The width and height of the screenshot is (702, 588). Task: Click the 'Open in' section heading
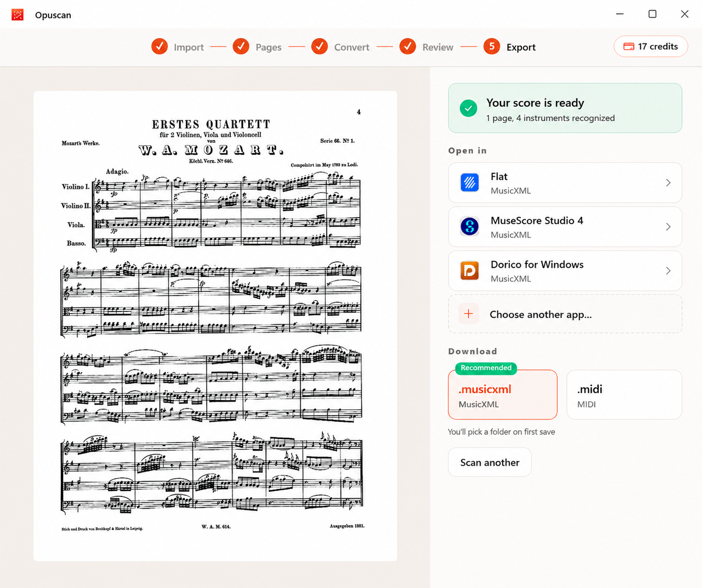pyautogui.click(x=467, y=151)
